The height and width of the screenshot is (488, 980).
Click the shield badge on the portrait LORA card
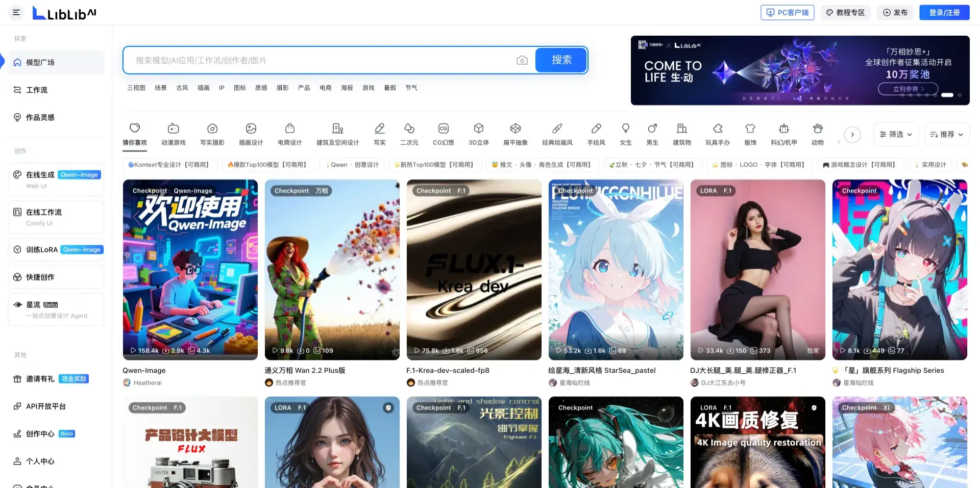click(x=388, y=408)
